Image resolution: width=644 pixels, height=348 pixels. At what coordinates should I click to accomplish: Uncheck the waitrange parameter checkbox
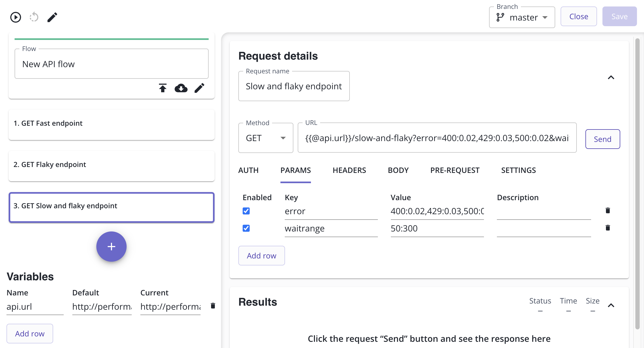246,228
